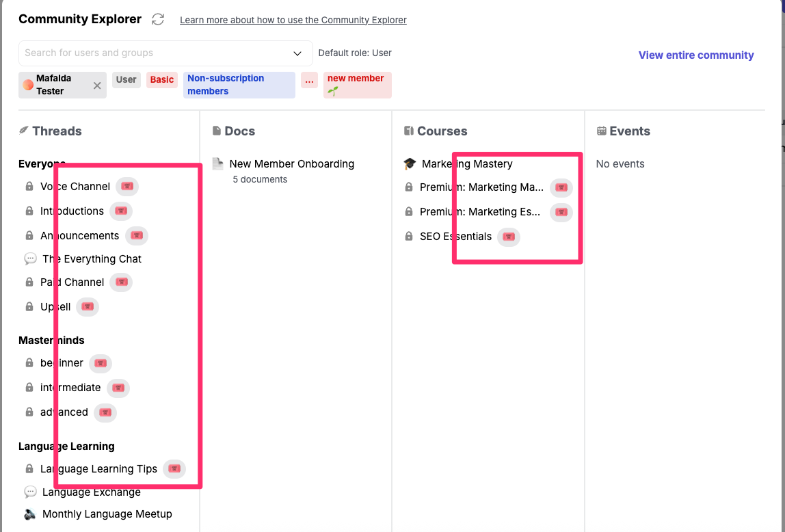Click the lock icon beside Paid Channel
The height and width of the screenshot is (532, 785).
click(x=29, y=282)
